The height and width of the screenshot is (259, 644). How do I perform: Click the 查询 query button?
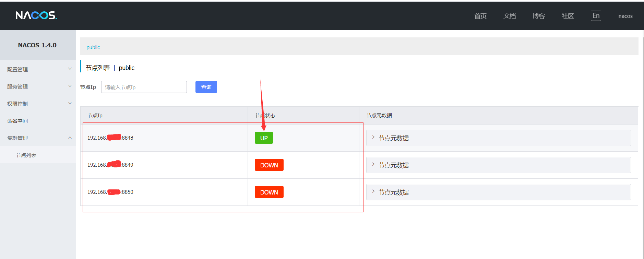pyautogui.click(x=206, y=87)
